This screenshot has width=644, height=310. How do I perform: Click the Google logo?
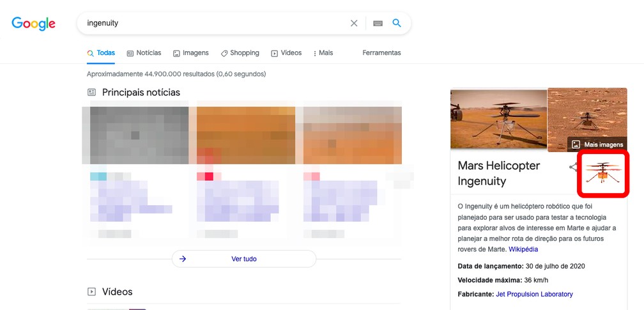point(33,24)
